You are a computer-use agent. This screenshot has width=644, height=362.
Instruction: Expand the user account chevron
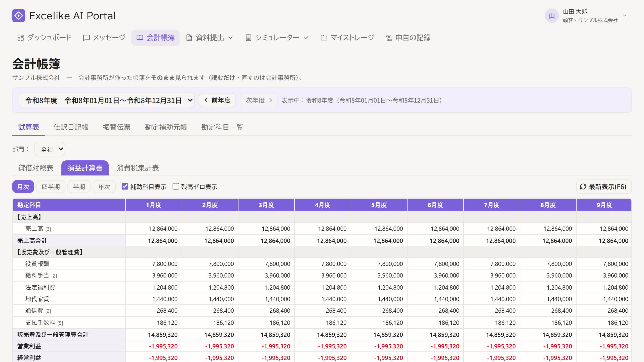pos(625,16)
